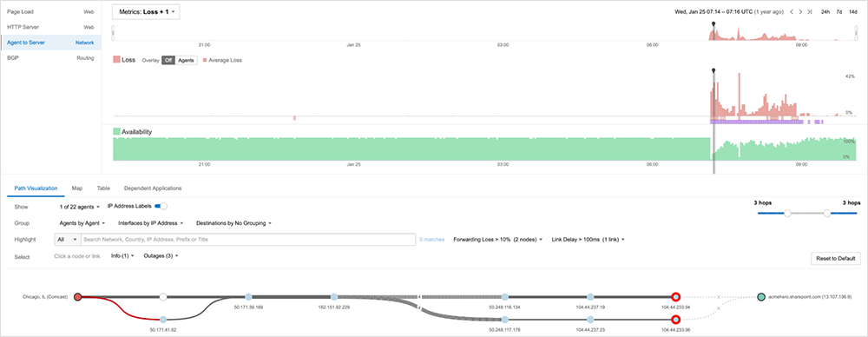Open the Metrics: Loss + 1 dropdown
Screen dimensions: 868x337
point(146,11)
